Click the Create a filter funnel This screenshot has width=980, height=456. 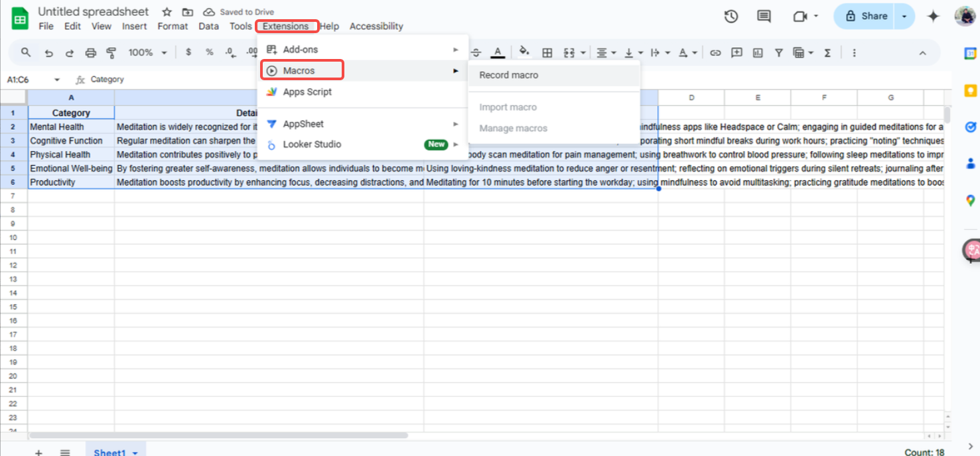pos(779,52)
